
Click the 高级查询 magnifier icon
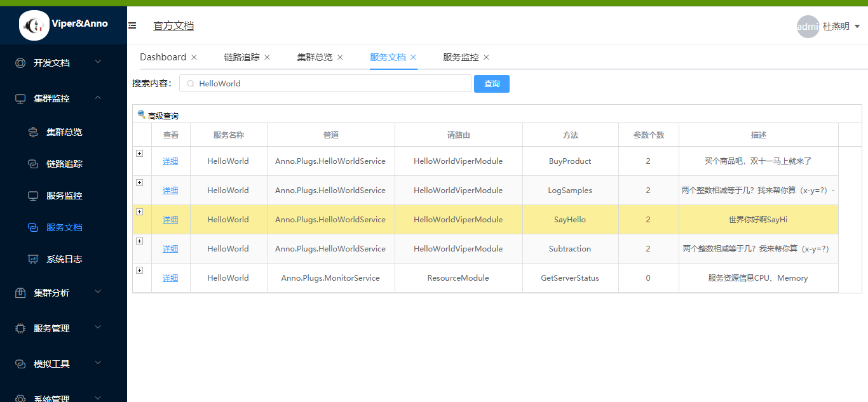tap(141, 114)
